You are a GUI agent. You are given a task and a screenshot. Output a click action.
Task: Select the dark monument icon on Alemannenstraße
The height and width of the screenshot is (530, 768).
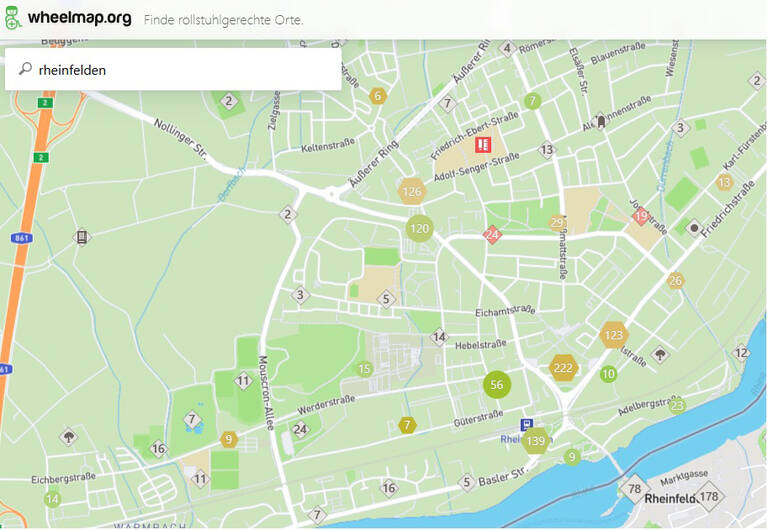tap(601, 121)
